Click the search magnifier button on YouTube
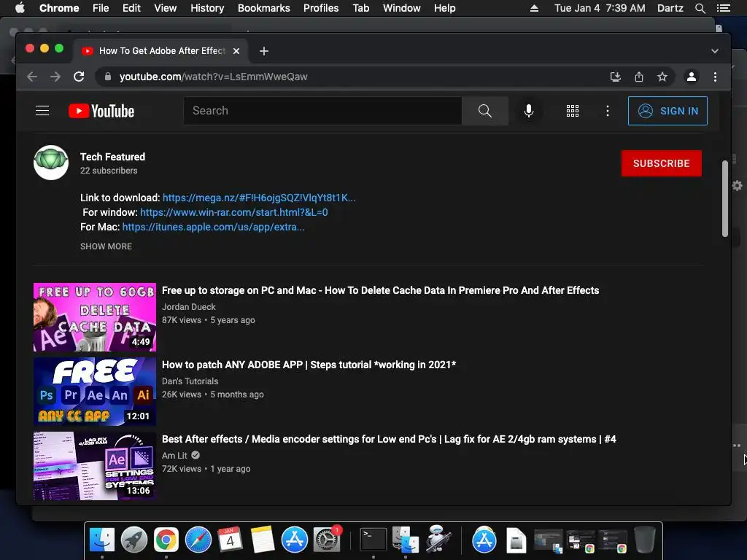This screenshot has width=747, height=560. pyautogui.click(x=484, y=111)
